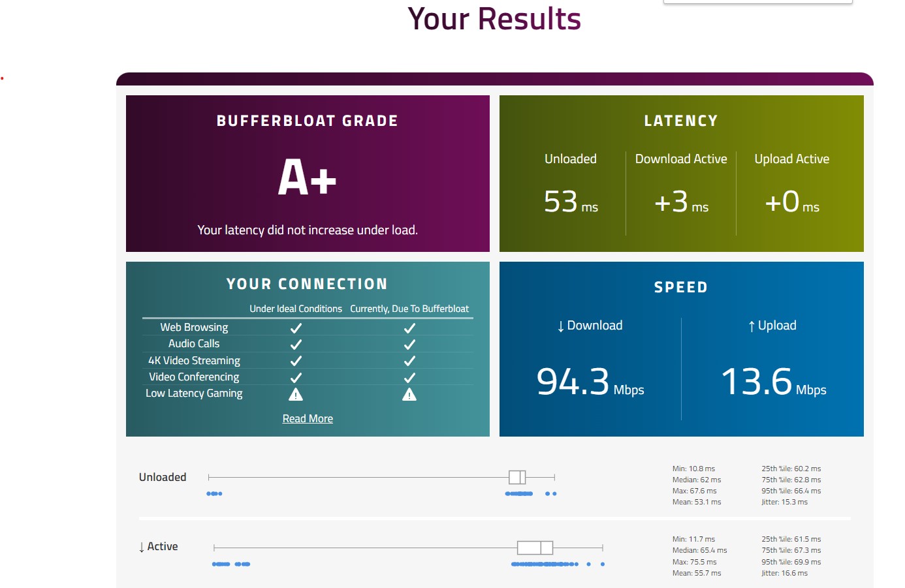Viewport: 905px width, 588px height.
Task: Click the 53 ms unloaded latency value
Action: [571, 202]
